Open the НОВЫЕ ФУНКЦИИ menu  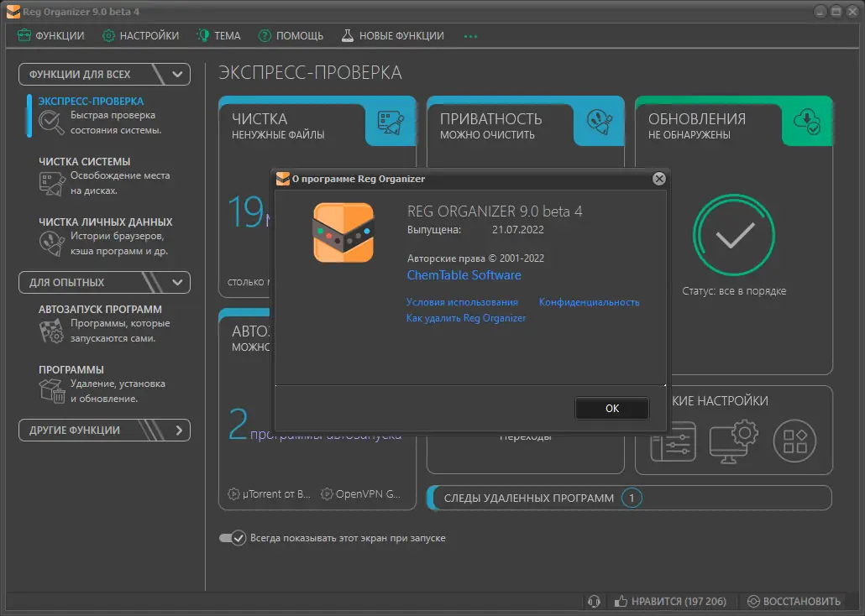[x=393, y=36]
